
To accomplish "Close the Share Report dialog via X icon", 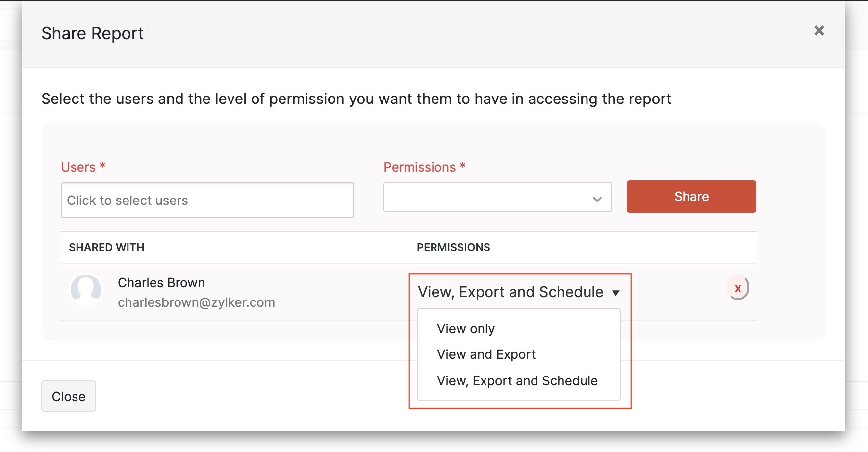I will [x=819, y=30].
